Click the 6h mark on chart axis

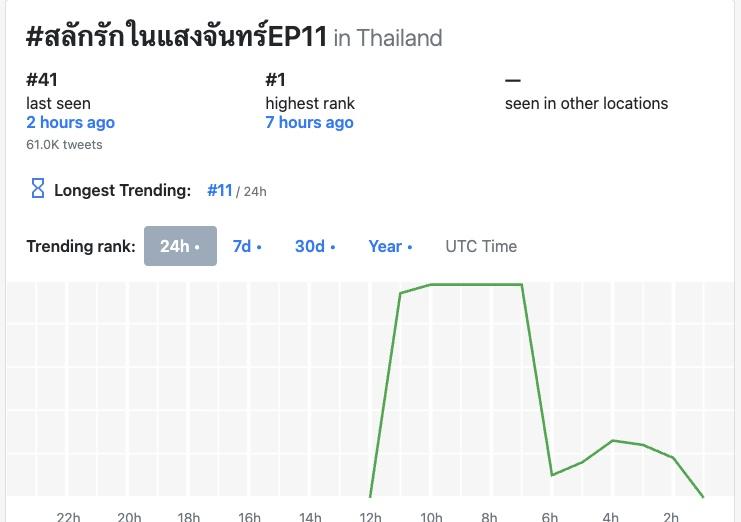[550, 516]
